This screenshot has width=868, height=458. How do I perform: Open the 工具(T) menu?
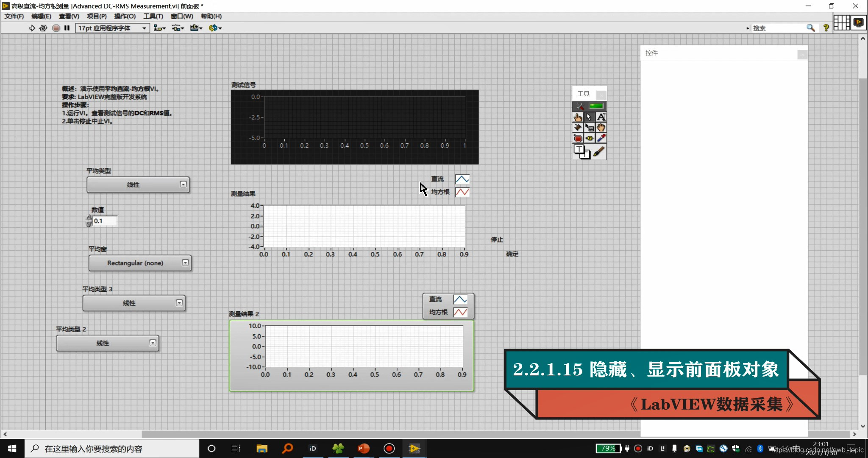point(153,16)
